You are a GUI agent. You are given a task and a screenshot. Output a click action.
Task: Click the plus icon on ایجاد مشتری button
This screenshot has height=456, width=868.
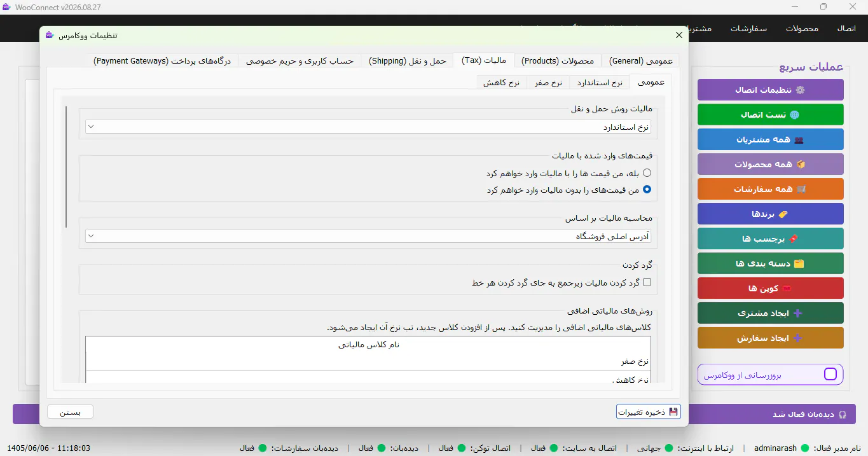click(x=797, y=313)
